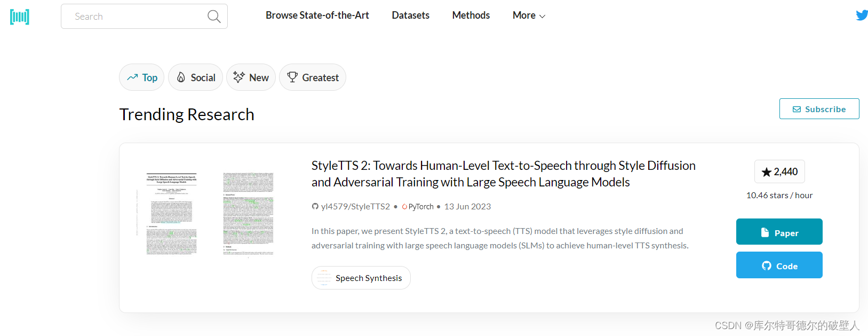
Task: Click the Code button
Action: 779,265
